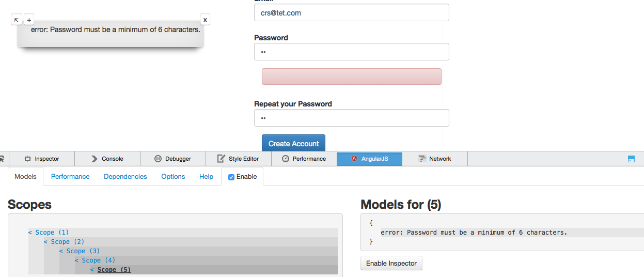Image resolution: width=644 pixels, height=277 pixels.
Task: Collapse Scope (3) in scopes tree
Action: click(x=61, y=251)
